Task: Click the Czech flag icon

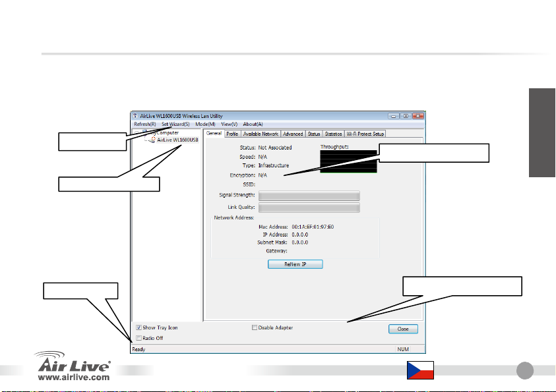Action: click(420, 370)
